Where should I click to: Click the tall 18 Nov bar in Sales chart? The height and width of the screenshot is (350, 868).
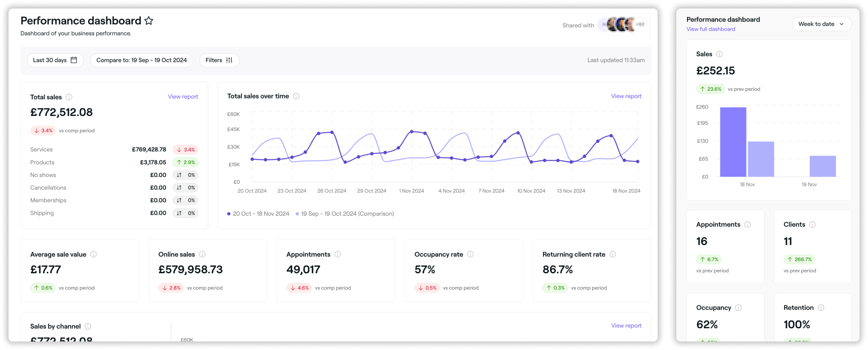pyautogui.click(x=733, y=142)
